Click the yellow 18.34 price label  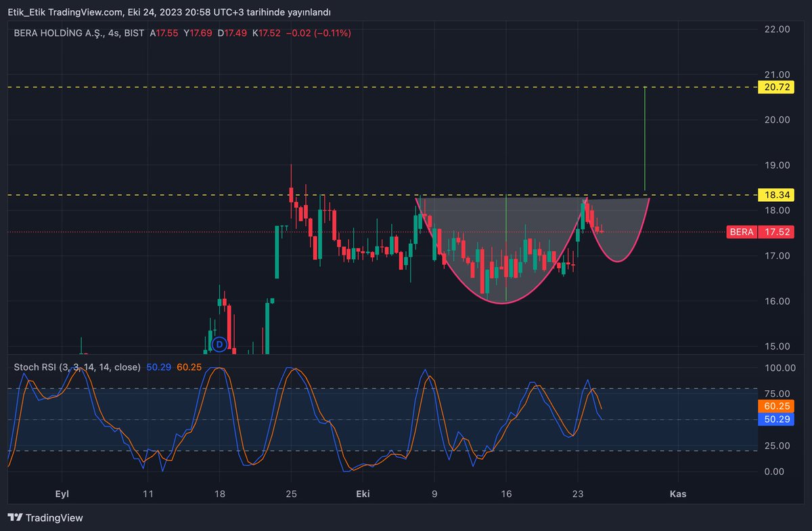(775, 195)
